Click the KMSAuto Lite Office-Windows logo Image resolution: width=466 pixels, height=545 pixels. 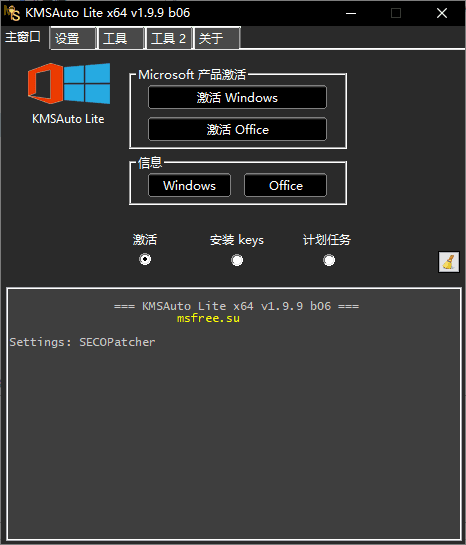(x=69, y=83)
